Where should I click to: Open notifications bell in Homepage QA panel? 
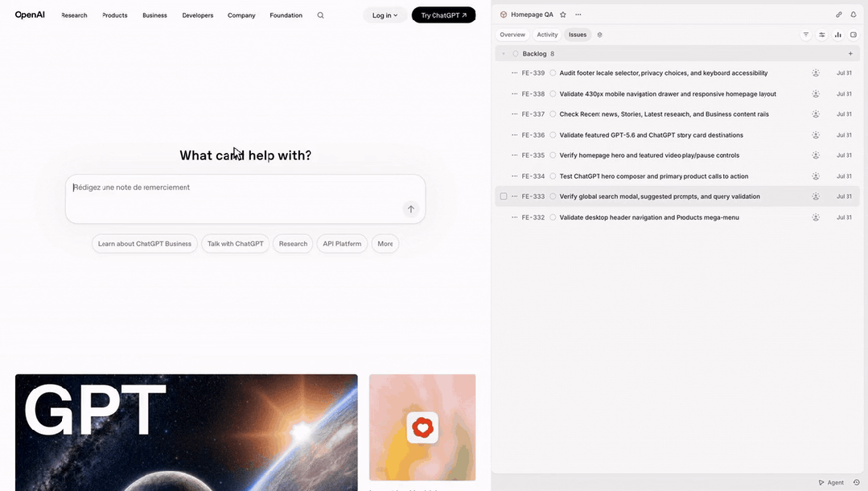coord(854,14)
